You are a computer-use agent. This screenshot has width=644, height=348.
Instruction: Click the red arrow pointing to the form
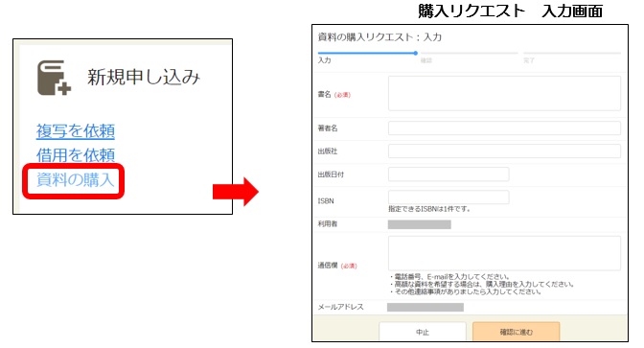pos(236,192)
